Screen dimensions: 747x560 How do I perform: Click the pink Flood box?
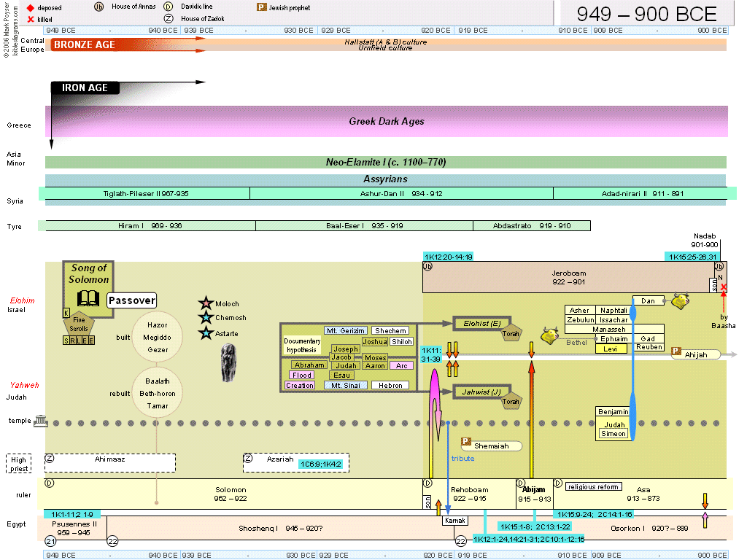[301, 376]
